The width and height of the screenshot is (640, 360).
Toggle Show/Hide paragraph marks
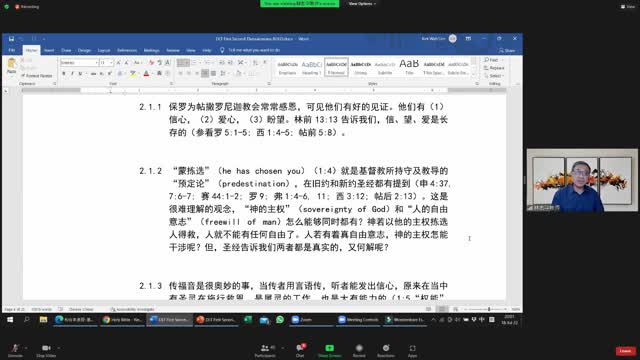coord(265,62)
